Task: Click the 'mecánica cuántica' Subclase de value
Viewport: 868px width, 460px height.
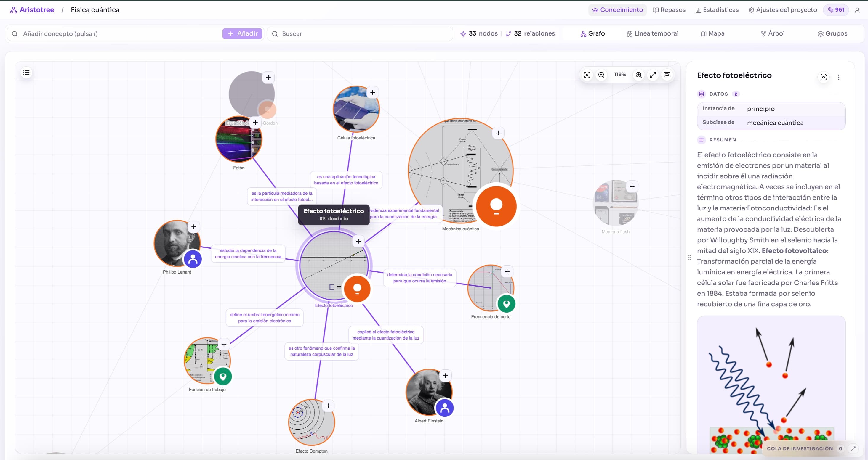Action: tap(775, 123)
